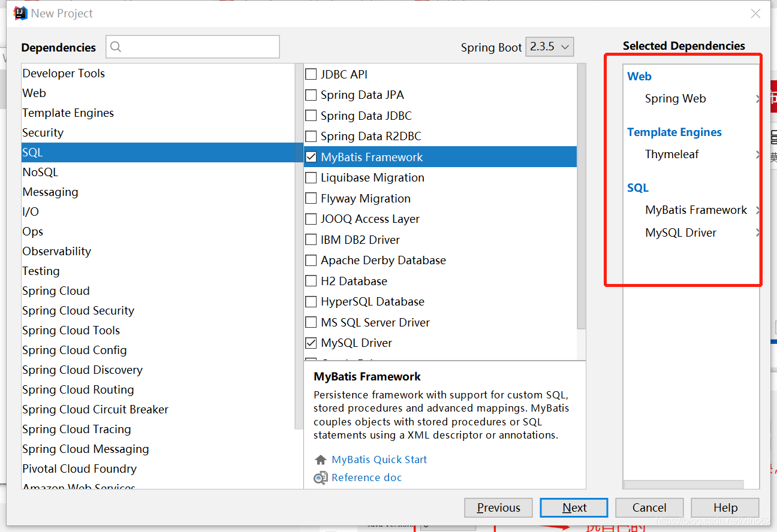The height and width of the screenshot is (532, 777).
Task: Tick the Spring Data JDBC checkbox
Action: (311, 116)
